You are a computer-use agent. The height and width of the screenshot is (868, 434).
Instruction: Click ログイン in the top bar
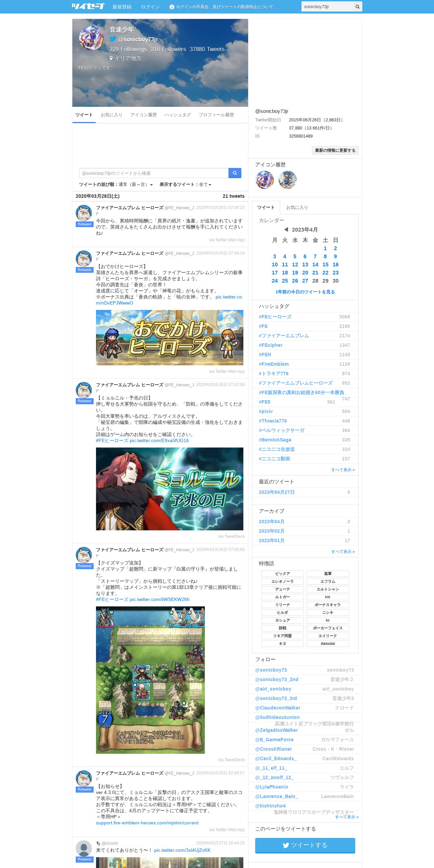150,7
